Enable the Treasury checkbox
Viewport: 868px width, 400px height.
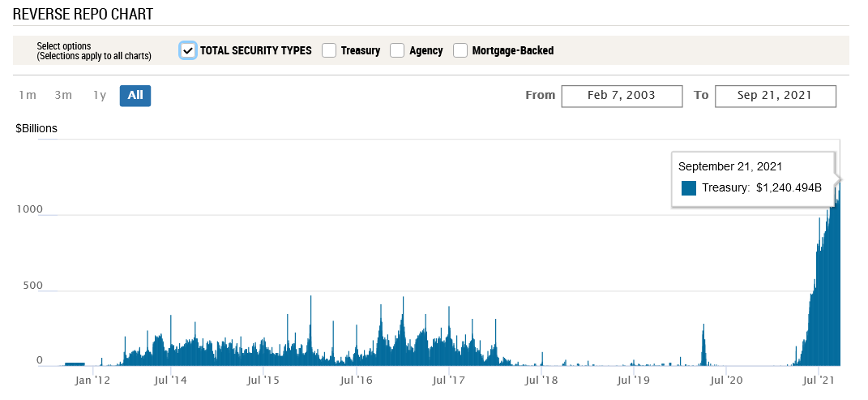pyautogui.click(x=329, y=50)
